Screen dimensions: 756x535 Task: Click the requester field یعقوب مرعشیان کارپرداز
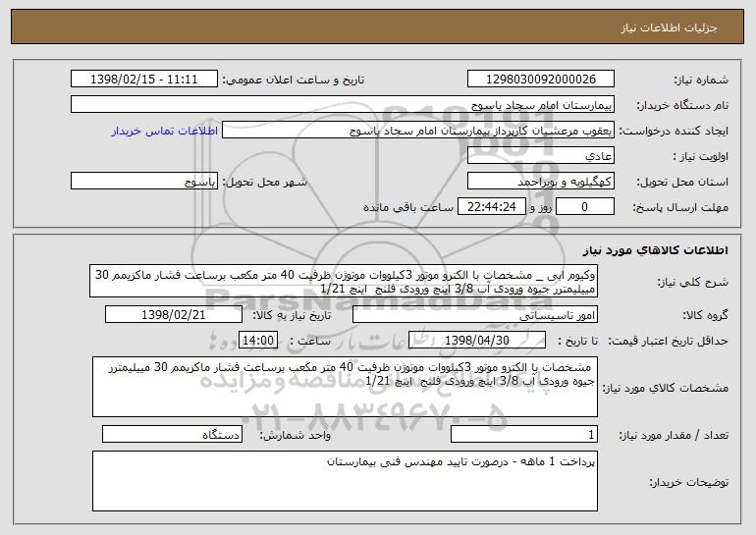(x=418, y=131)
